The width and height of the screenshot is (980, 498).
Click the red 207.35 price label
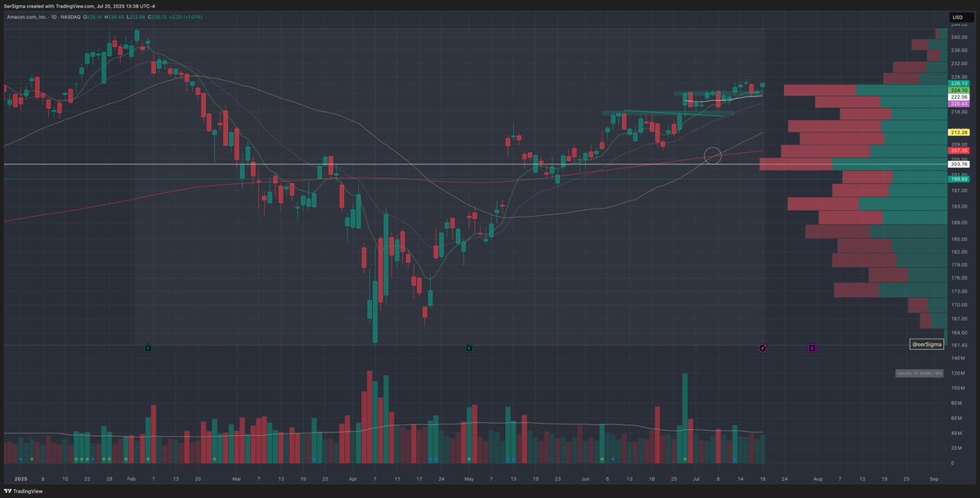click(x=959, y=150)
